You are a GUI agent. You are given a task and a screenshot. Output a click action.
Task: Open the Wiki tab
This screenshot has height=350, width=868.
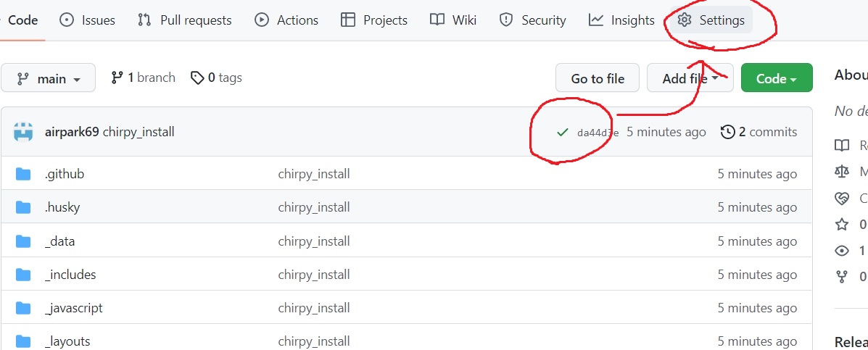point(453,20)
